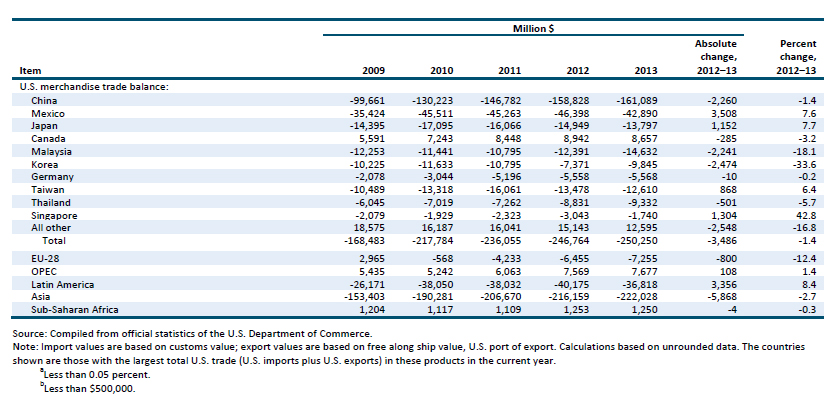Click Taiwan's 2010 value -13,318

[436, 190]
